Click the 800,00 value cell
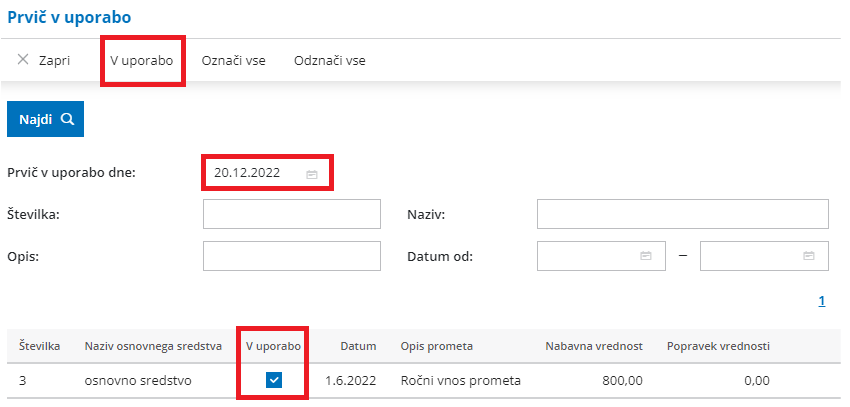The width and height of the screenshot is (850, 407). click(x=622, y=381)
